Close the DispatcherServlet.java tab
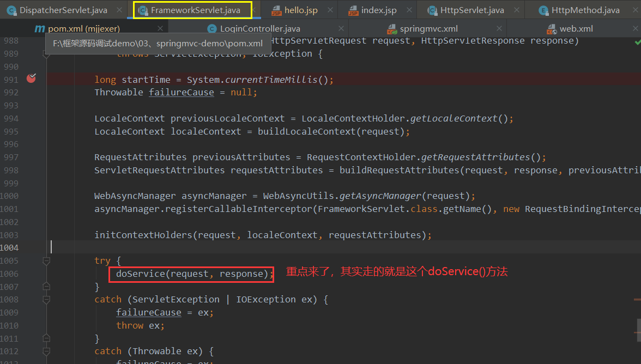Screen dimensions: 641x364 point(119,10)
